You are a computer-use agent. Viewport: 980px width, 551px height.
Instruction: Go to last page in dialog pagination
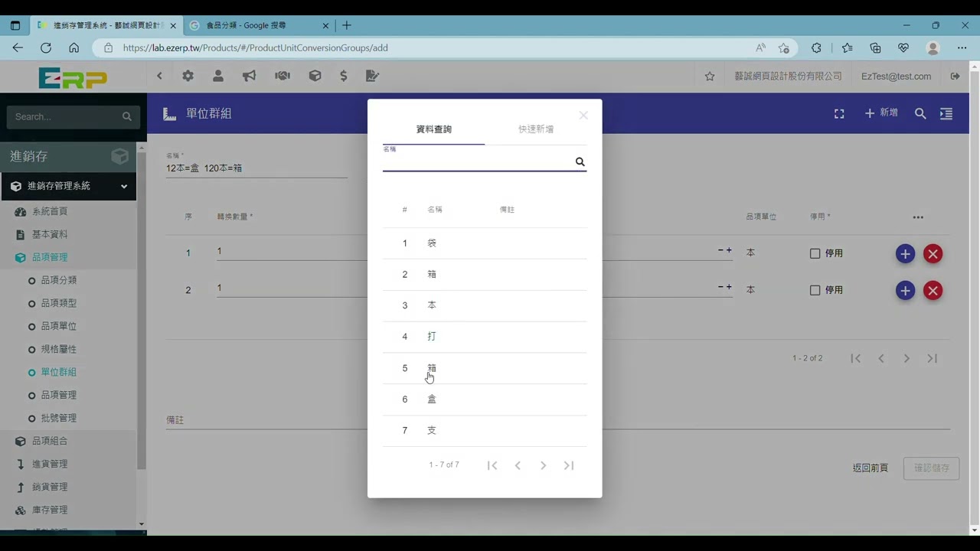[569, 465]
